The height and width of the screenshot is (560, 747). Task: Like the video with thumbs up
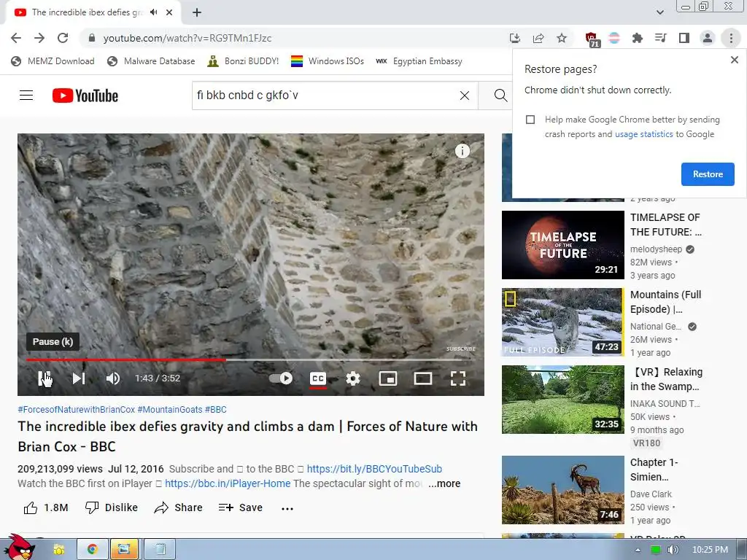[46, 507]
